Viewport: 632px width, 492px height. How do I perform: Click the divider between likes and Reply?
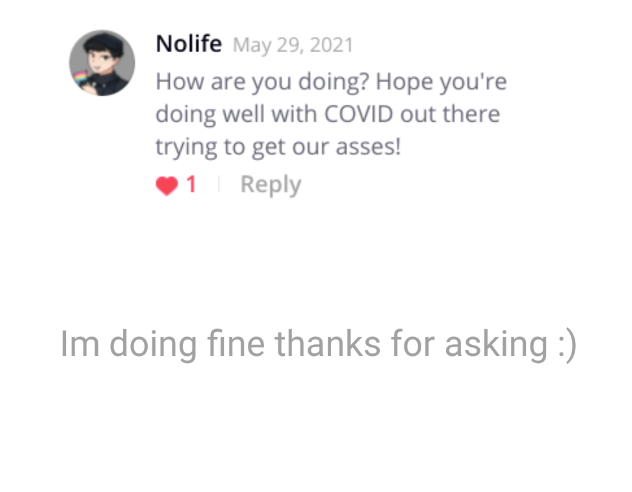218,185
